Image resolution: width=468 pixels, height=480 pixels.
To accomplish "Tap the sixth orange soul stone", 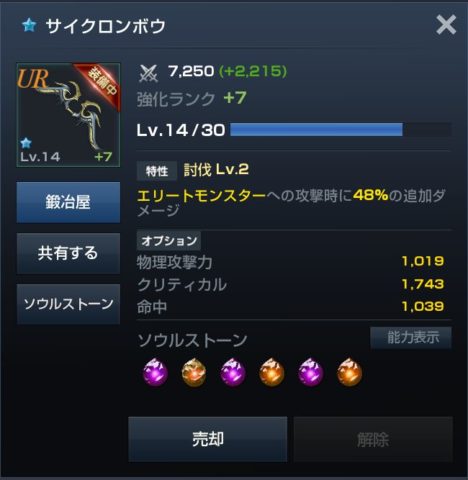I will tap(349, 372).
